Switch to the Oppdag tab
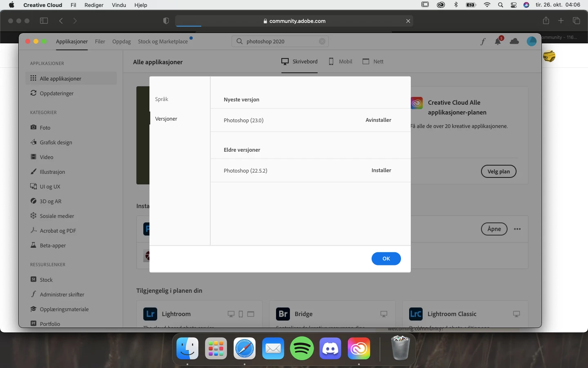This screenshot has width=588, height=368. [x=122, y=41]
